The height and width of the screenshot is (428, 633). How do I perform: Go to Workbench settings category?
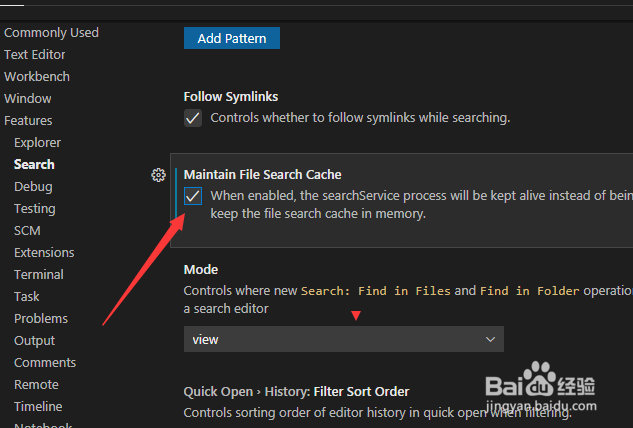click(x=37, y=76)
